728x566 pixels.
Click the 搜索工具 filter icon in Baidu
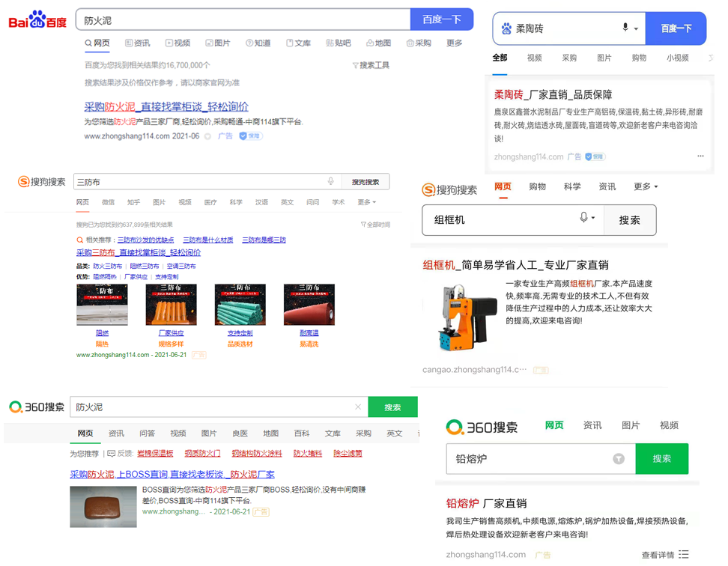356,65
